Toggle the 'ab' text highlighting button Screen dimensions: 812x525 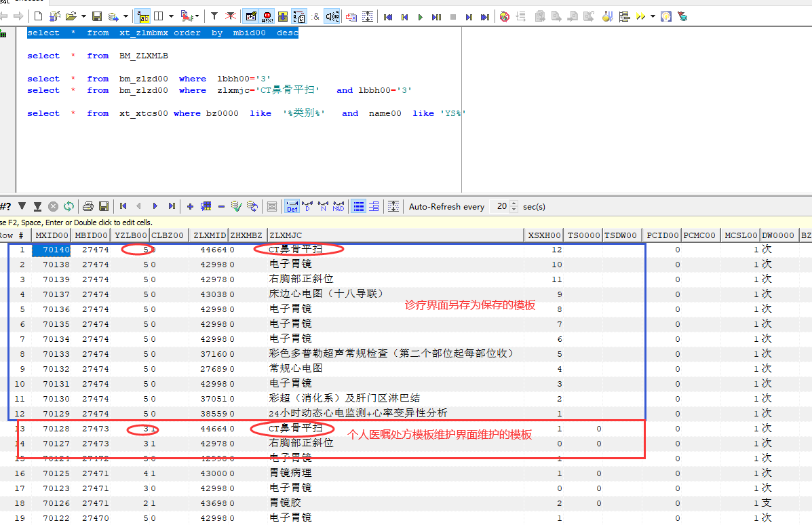tap(143, 16)
